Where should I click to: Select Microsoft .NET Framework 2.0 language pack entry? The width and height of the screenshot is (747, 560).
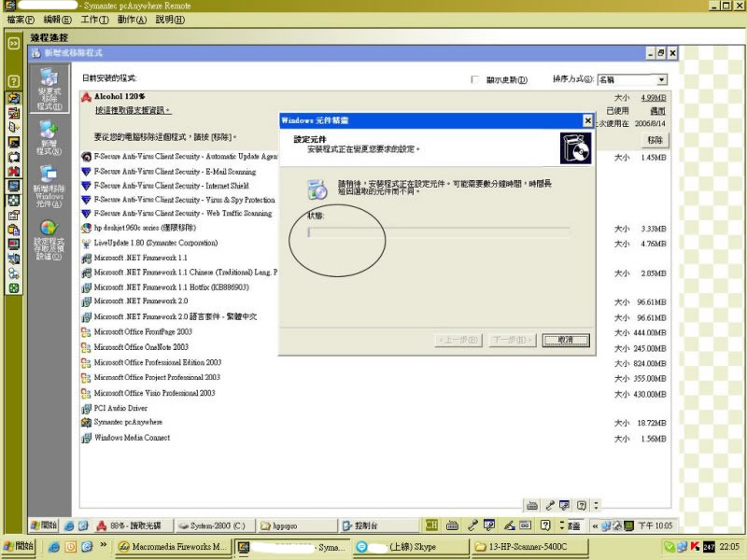pyautogui.click(x=169, y=316)
